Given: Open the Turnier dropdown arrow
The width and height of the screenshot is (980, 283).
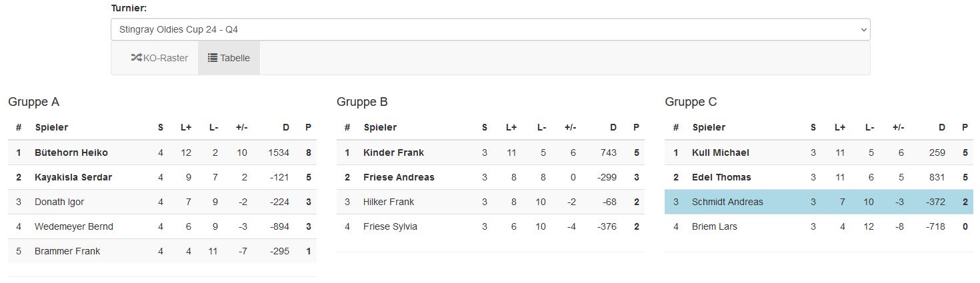Looking at the screenshot, I should 864,29.
